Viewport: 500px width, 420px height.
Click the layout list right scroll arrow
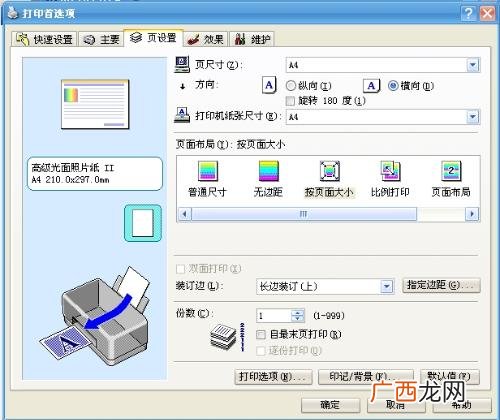(x=472, y=214)
